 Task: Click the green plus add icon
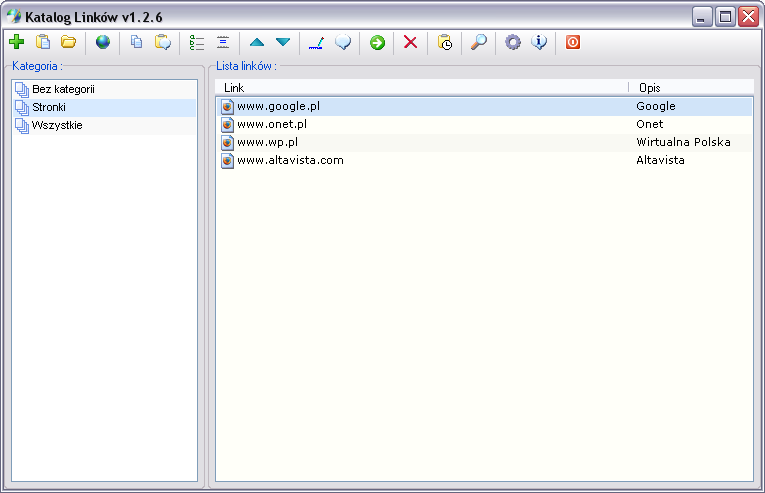point(16,42)
